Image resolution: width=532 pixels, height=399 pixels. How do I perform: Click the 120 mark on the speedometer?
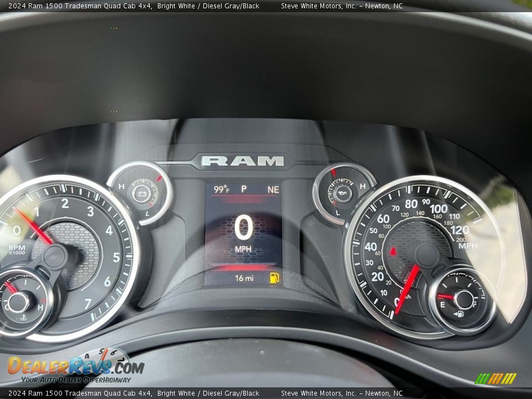460,230
